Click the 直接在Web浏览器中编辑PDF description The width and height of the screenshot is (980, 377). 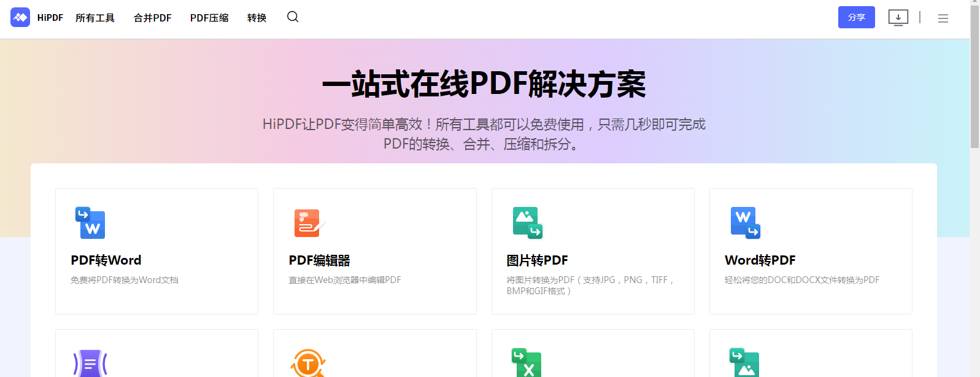coord(345,280)
